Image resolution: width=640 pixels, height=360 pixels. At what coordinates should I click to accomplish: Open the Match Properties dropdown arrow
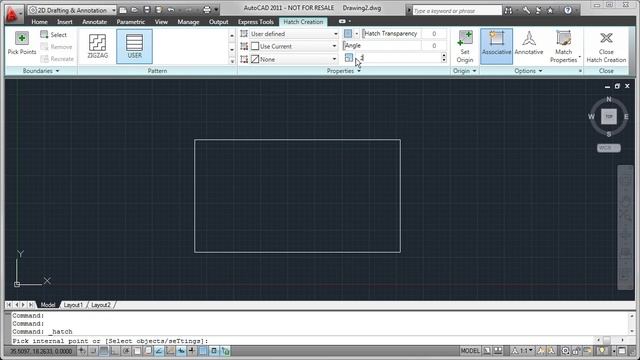[x=580, y=57]
